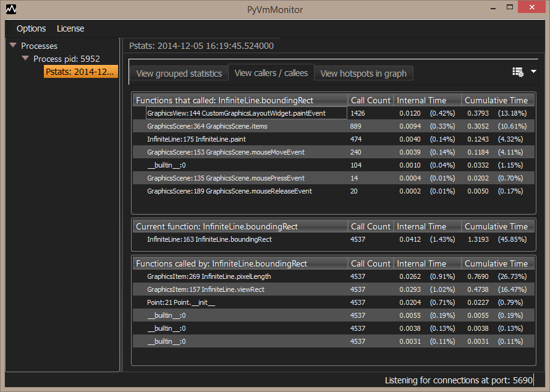Collapse the Process pid: 5952 node
This screenshot has height=392, width=550.
click(25, 58)
